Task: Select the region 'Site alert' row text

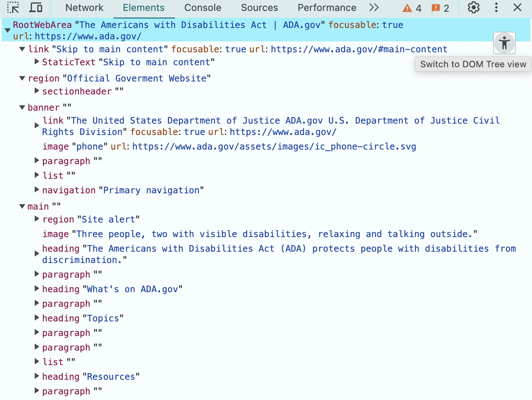Action: click(x=91, y=219)
